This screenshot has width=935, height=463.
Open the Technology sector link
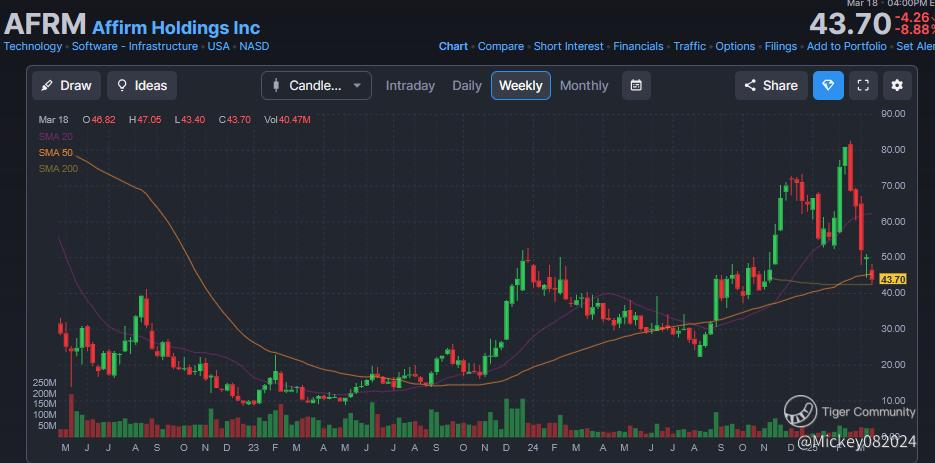point(33,46)
